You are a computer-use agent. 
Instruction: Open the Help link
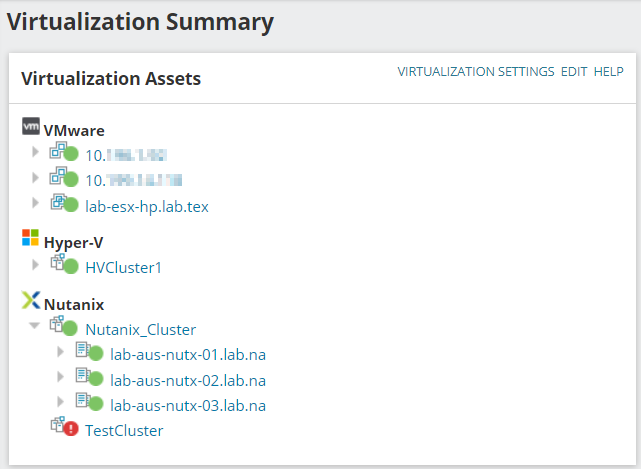(x=609, y=72)
